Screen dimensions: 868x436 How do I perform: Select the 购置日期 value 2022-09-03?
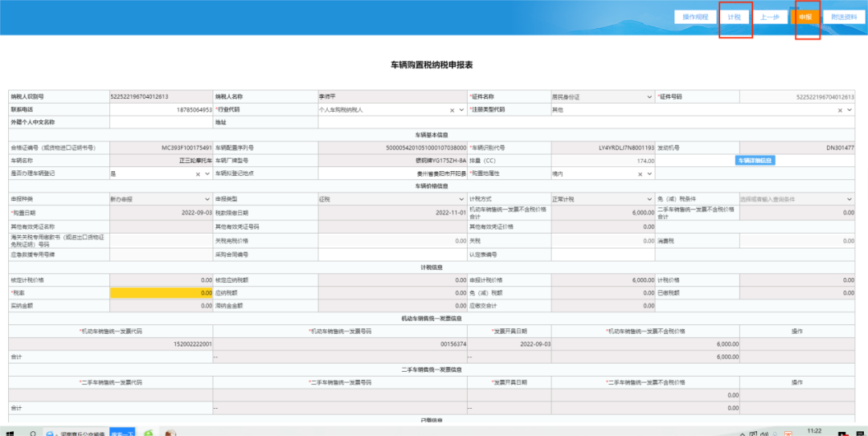(197, 213)
